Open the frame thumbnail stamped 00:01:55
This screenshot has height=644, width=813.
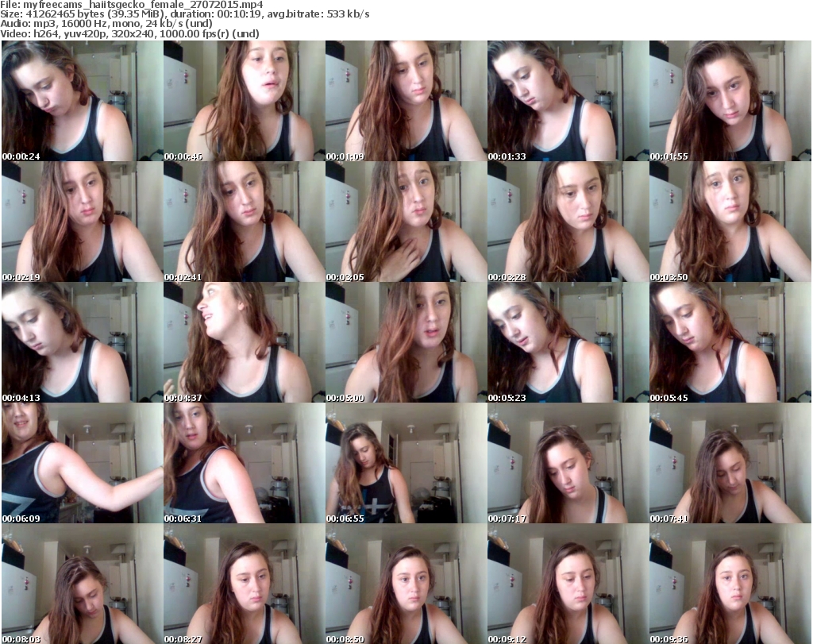click(x=730, y=101)
